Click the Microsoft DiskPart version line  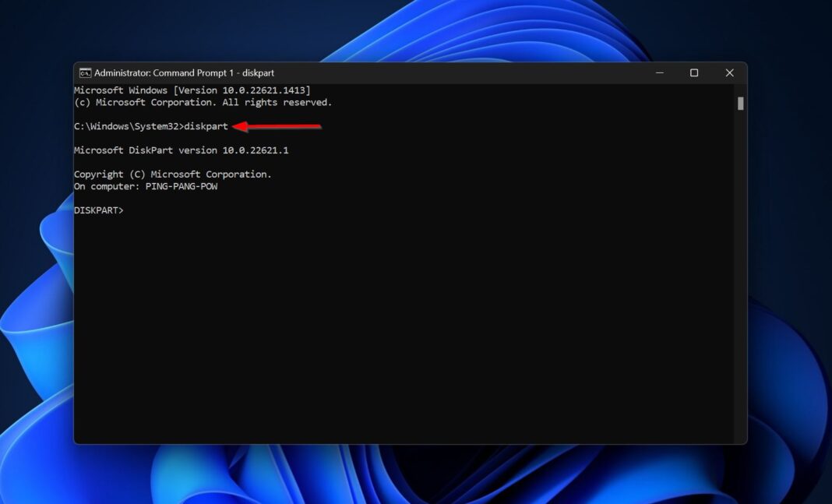click(x=186, y=150)
